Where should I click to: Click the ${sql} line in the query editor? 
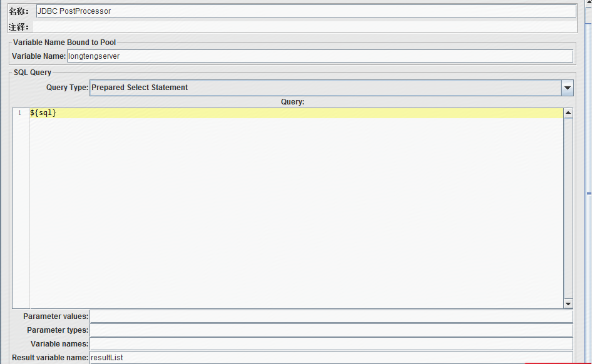297,113
